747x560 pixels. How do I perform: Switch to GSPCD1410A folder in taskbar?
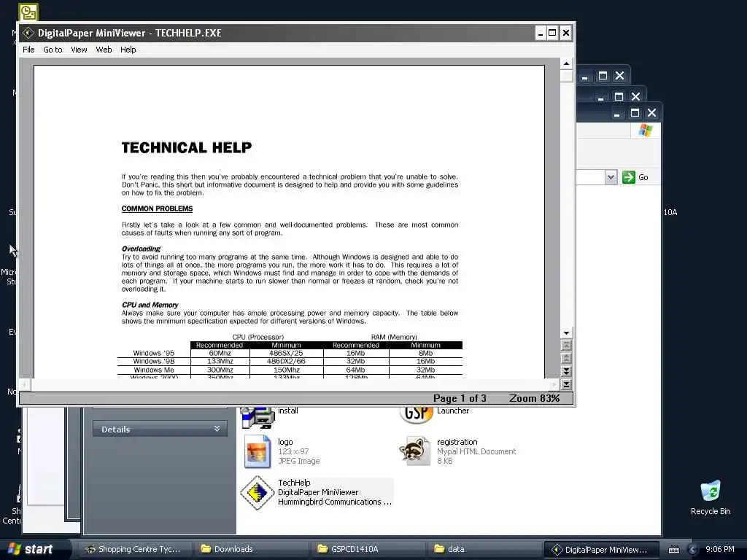pyautogui.click(x=368, y=549)
